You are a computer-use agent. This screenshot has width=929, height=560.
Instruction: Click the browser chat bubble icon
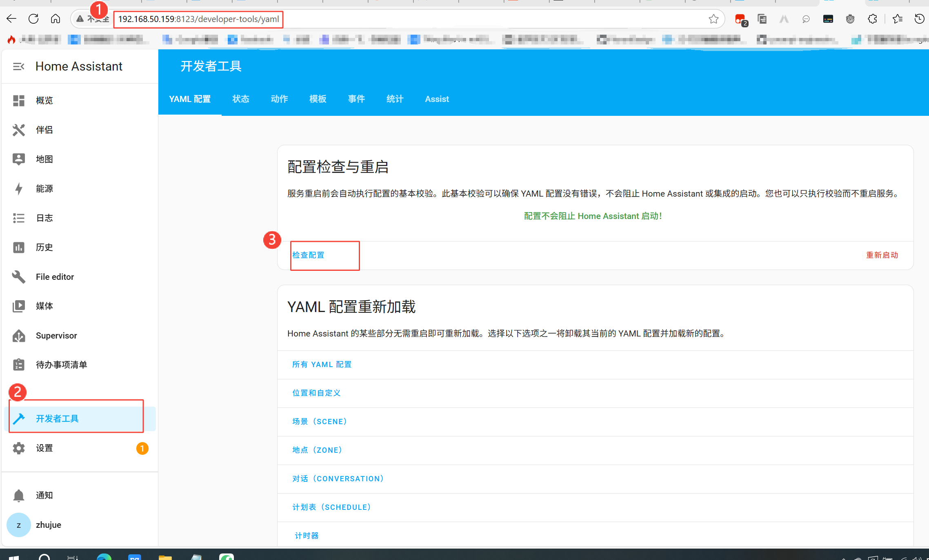[x=806, y=19]
